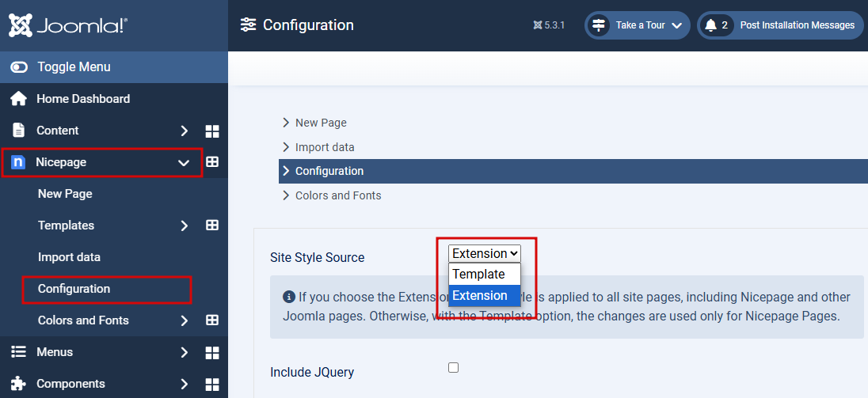Image resolution: width=868 pixels, height=398 pixels.
Task: Click the Menus list icon
Action: (18, 351)
